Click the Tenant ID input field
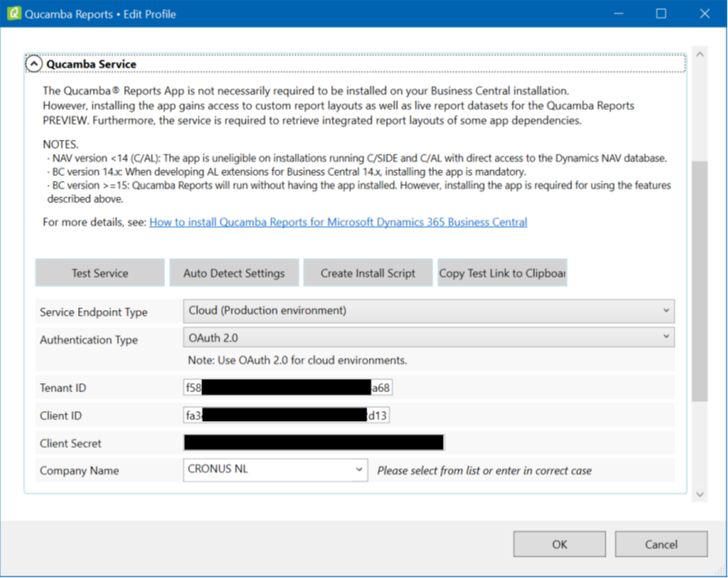728x578 pixels. [288, 387]
